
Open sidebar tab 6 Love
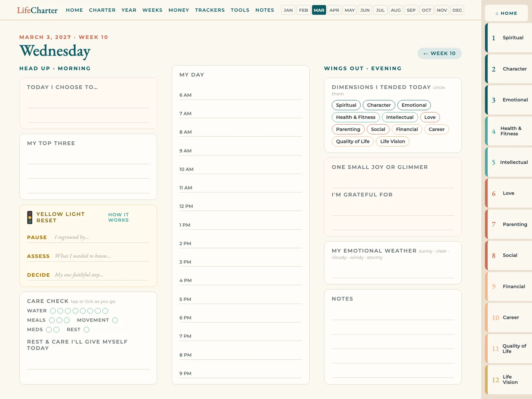point(508,193)
